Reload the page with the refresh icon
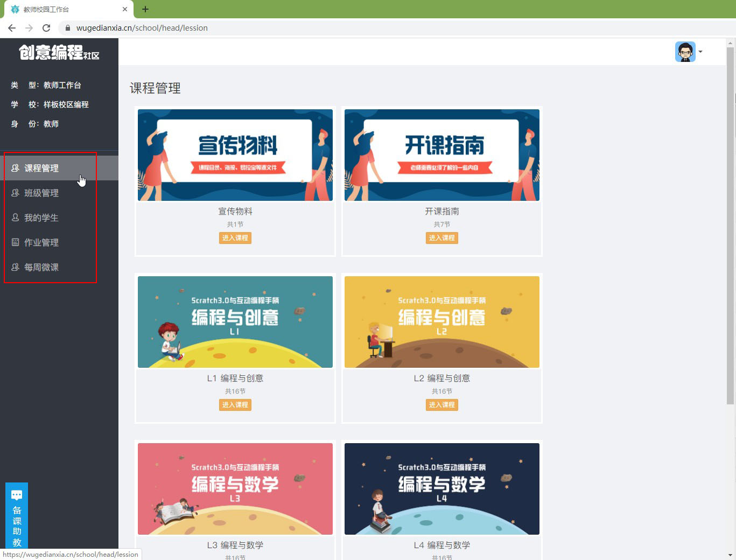736x560 pixels. point(46,28)
